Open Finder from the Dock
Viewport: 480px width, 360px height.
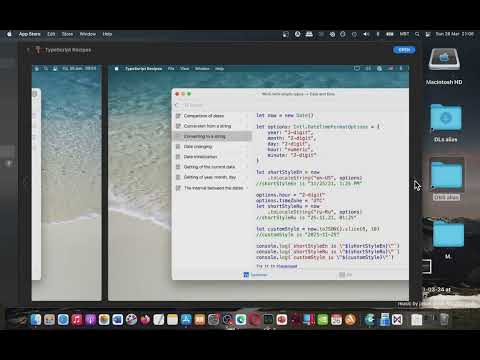point(36,320)
